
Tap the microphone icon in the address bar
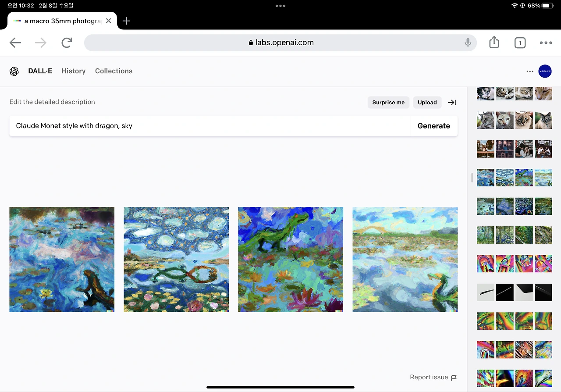[x=468, y=43]
